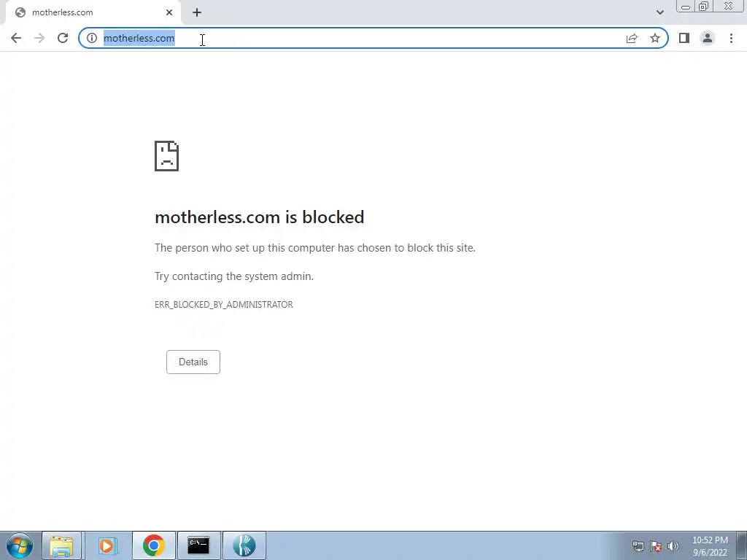747x560 pixels.
Task: Open the Chrome profile avatar menu
Action: (x=708, y=38)
